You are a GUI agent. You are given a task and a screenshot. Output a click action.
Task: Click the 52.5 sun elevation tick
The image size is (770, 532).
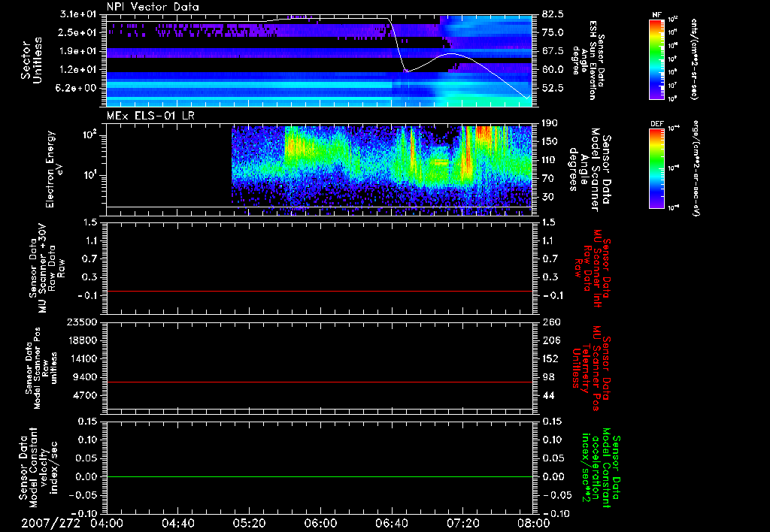(553, 88)
